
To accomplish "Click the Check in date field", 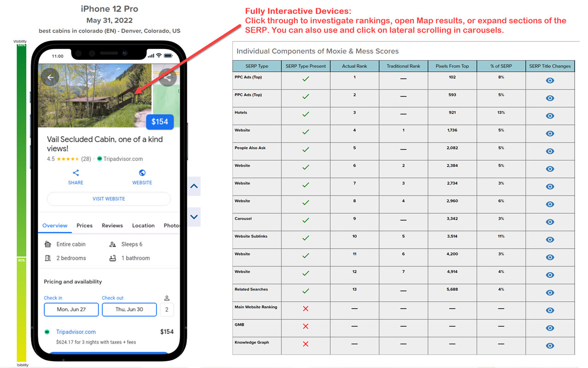I will point(71,310).
